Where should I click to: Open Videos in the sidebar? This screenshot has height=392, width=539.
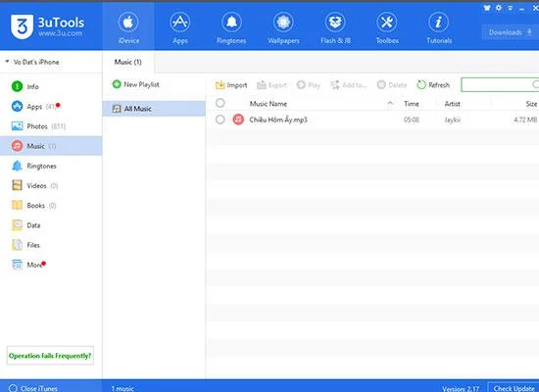(x=51, y=185)
